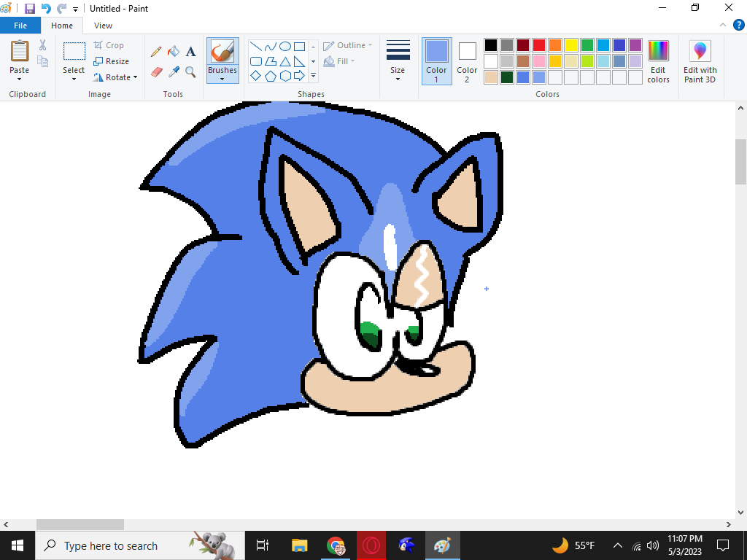Image resolution: width=747 pixels, height=560 pixels.
Task: Choose the Oval shape in Shapes gallery
Action: point(285,47)
